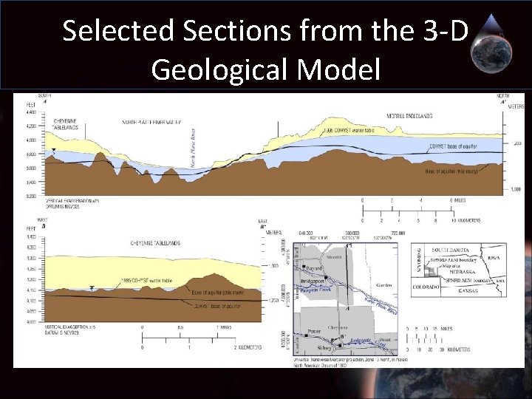Image resolution: width=532 pixels, height=399 pixels.
Task: Click 'SOUTH DAKOTA' on the inset map
Action: [x=450, y=250]
